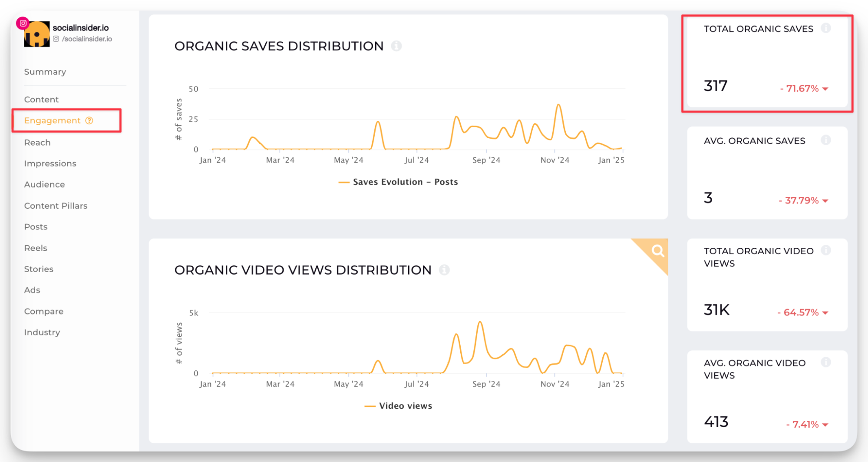Image resolution: width=868 pixels, height=462 pixels.
Task: Click the Sep '24 video views peak
Action: tap(480, 322)
